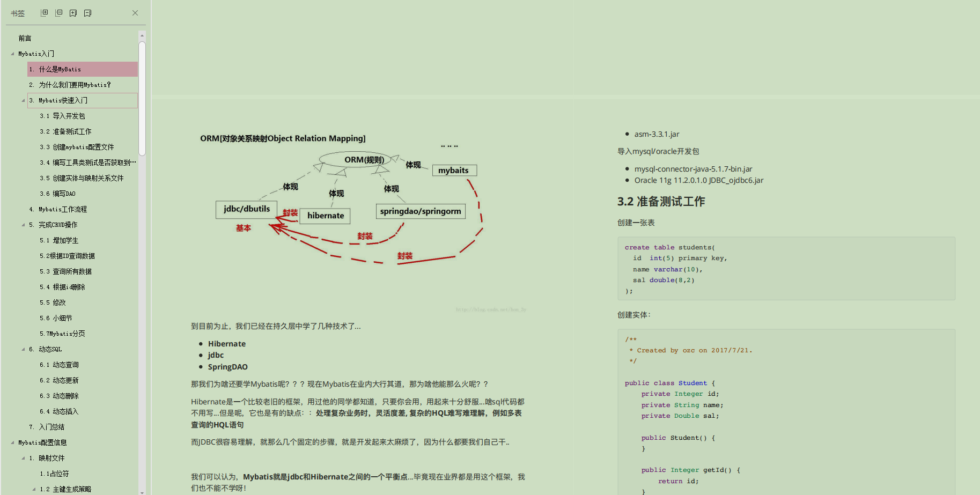Click mysql-connector-java-5.1.7-bin.jar text
980x495 pixels.
[693, 169]
